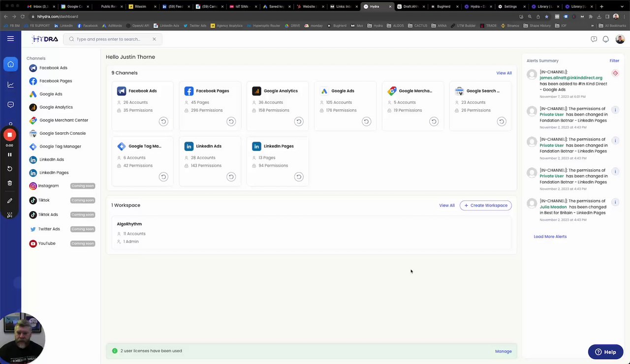Open a new browser tab
This screenshot has height=364, width=630.
pyautogui.click(x=601, y=6)
